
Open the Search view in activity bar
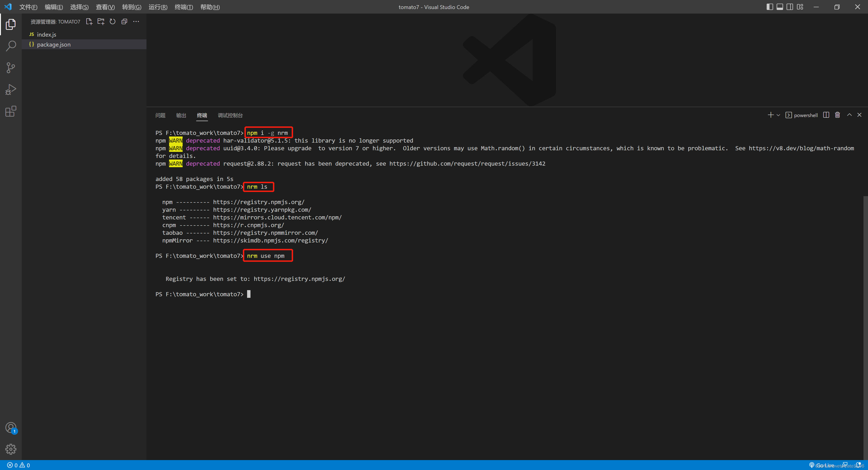[x=11, y=46]
